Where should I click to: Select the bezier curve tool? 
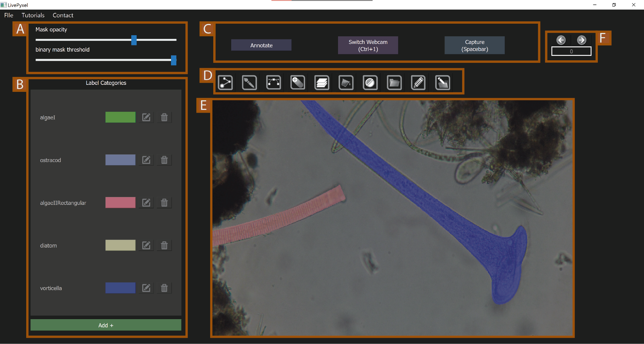coord(274,83)
